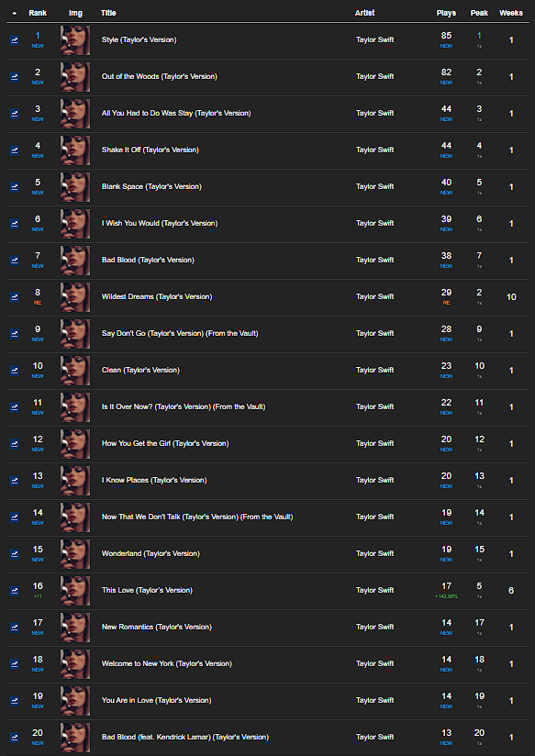Click graph icon beside New Romantics
This screenshot has height=756, width=535.
coord(14,628)
